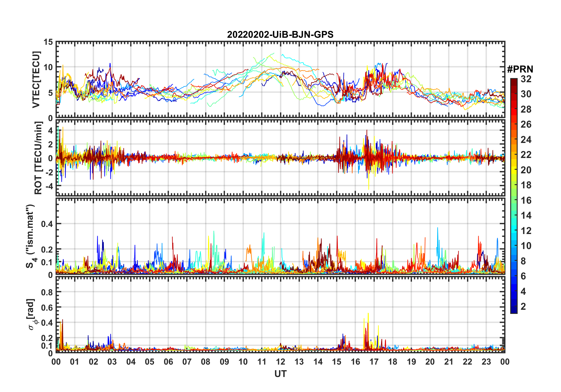
Task: Click the VTEC[TECU] y-axis label
Action: click(x=36, y=80)
